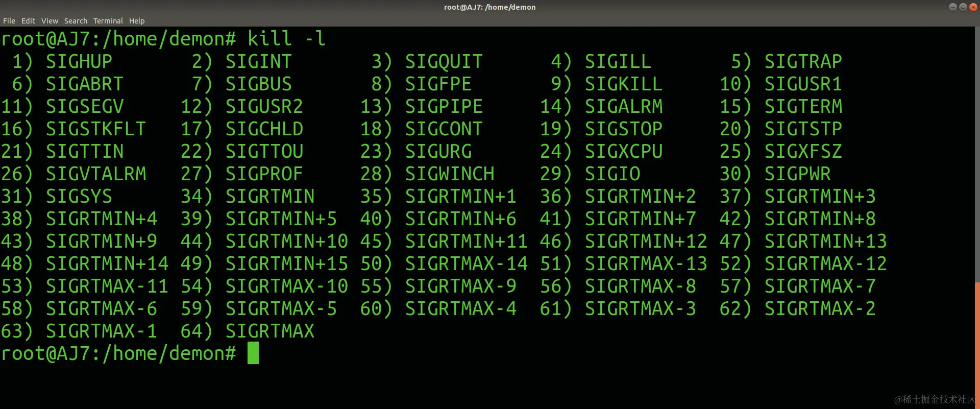Click the SIGRTMAX-2 signal name
The width and height of the screenshot is (980, 409).
pyautogui.click(x=820, y=308)
